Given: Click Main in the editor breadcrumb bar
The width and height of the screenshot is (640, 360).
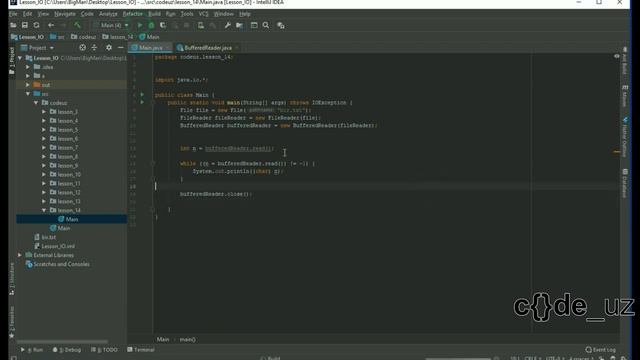Looking at the screenshot, I should [x=163, y=339].
